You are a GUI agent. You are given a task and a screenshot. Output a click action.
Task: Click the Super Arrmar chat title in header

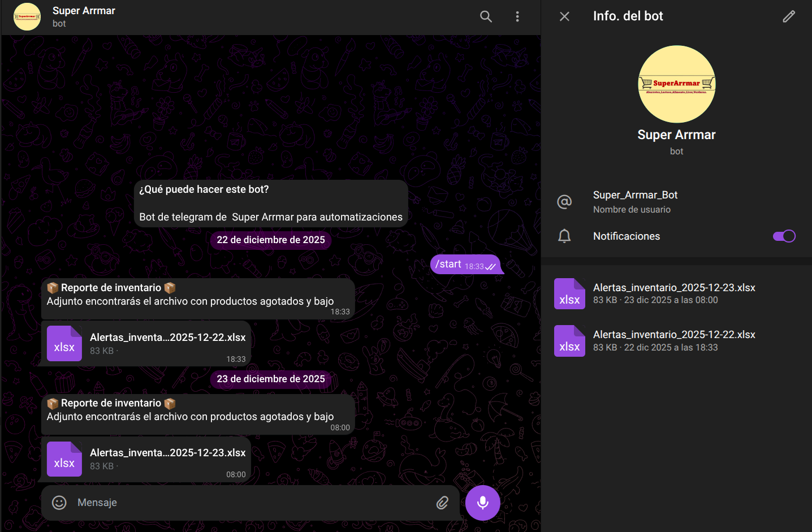click(x=84, y=11)
